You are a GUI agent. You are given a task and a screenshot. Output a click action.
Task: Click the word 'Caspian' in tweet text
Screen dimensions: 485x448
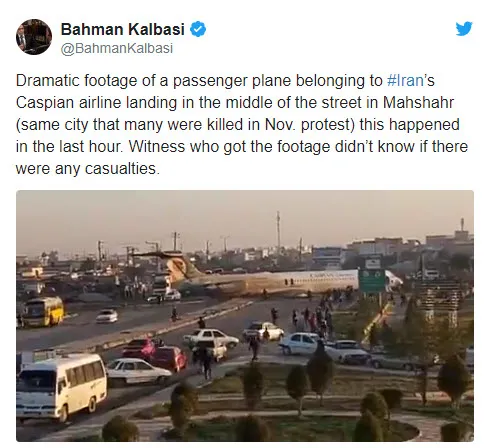(x=45, y=103)
